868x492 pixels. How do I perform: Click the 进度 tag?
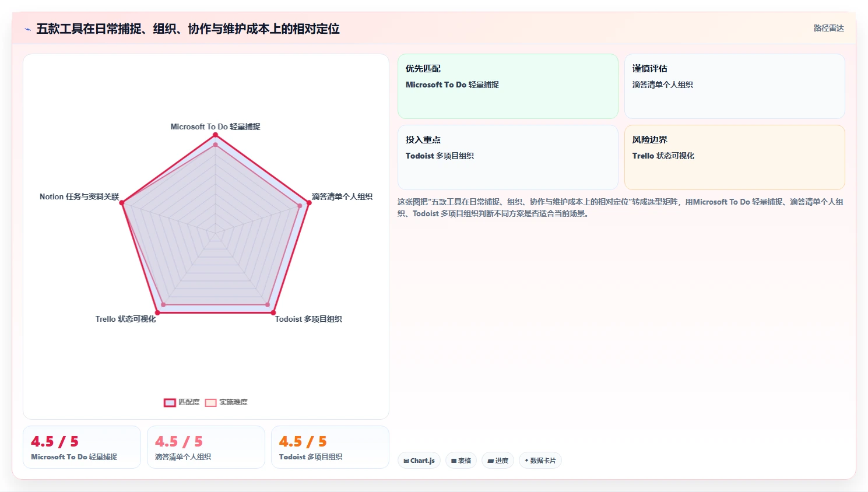[498, 461]
